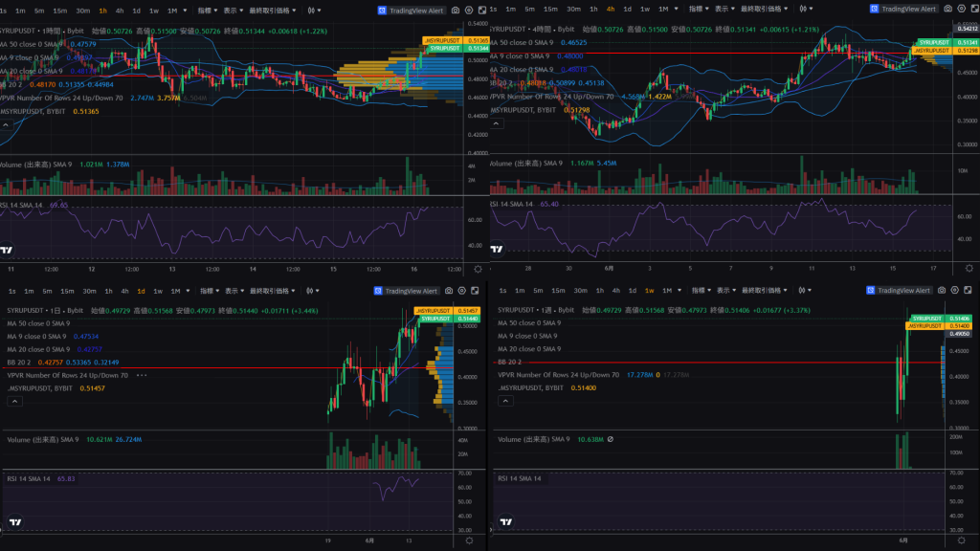Click the TradingView logo on the 1-hour chart

[x=7, y=250]
